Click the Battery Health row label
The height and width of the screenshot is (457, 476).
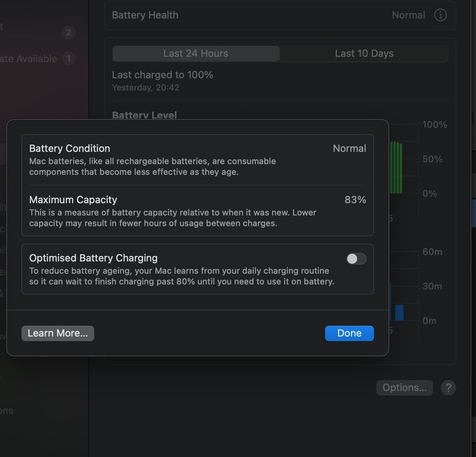[145, 15]
